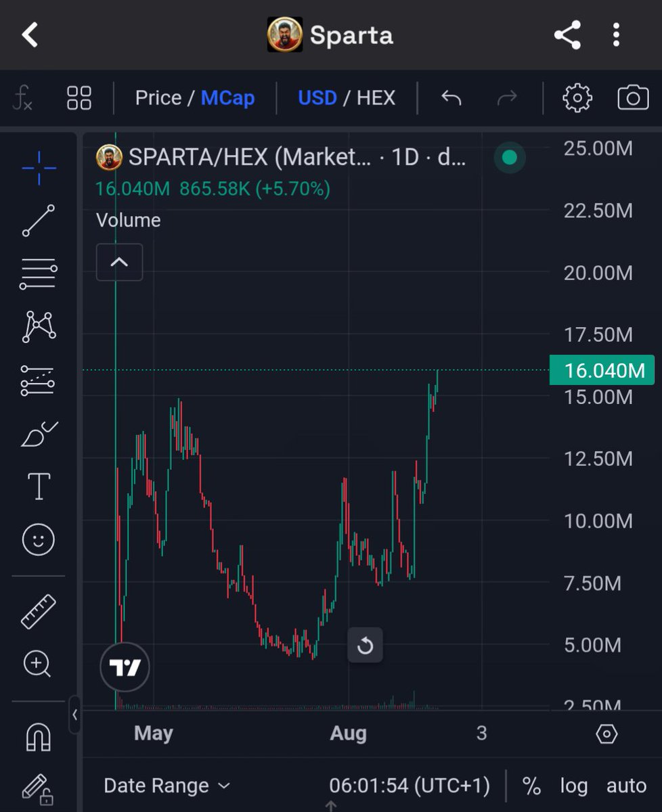This screenshot has width=662, height=812.
Task: Select the brush drawing tool
Action: pyautogui.click(x=38, y=432)
